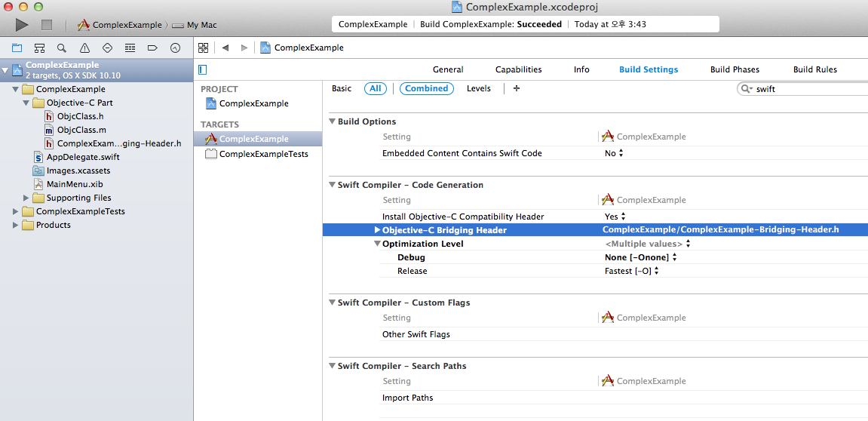The image size is (868, 421).
Task: Go back in editor history
Action: 225,48
